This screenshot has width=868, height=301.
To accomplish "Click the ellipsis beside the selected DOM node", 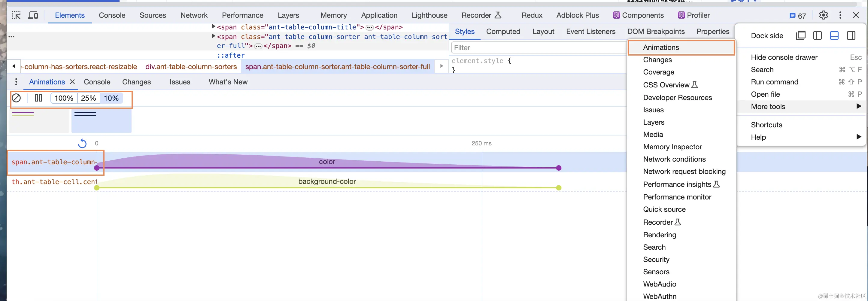I will 11,36.
